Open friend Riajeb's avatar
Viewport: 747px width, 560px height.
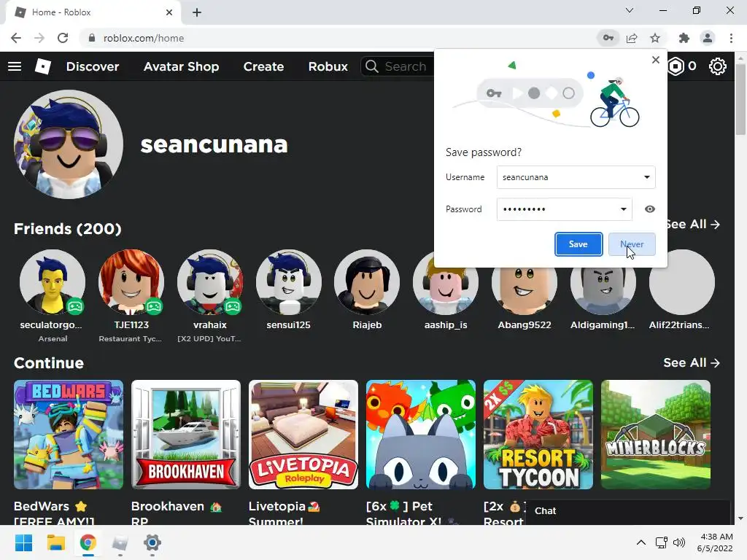point(367,282)
